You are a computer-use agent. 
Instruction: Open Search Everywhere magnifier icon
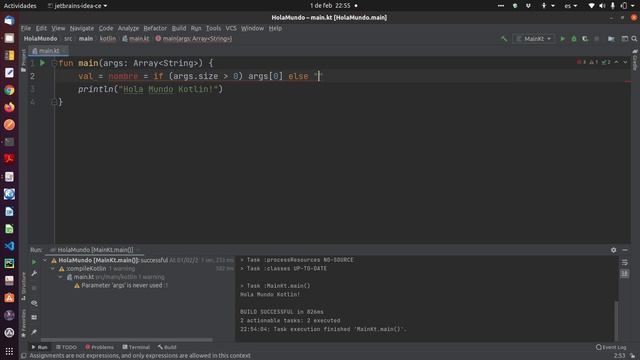(x=634, y=39)
